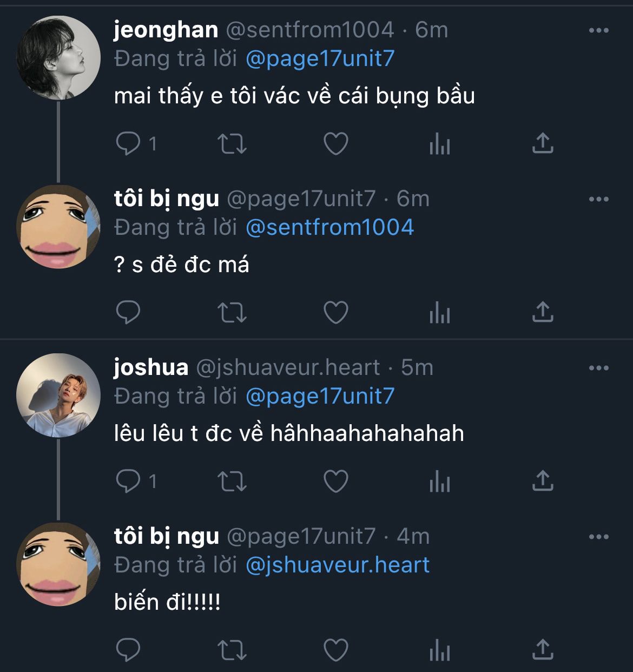Image resolution: width=633 pixels, height=672 pixels.
Task: View analytics for jeonghan's tweet
Action: pos(439,144)
